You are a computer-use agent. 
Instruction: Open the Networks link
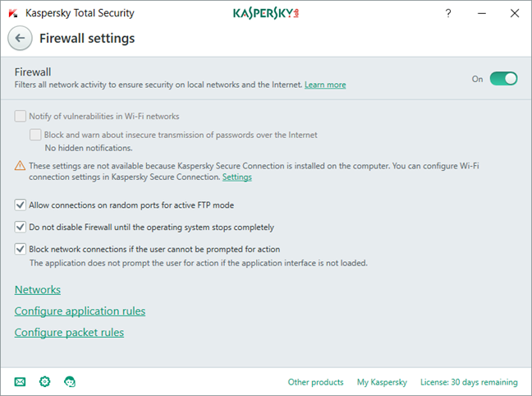coord(38,290)
